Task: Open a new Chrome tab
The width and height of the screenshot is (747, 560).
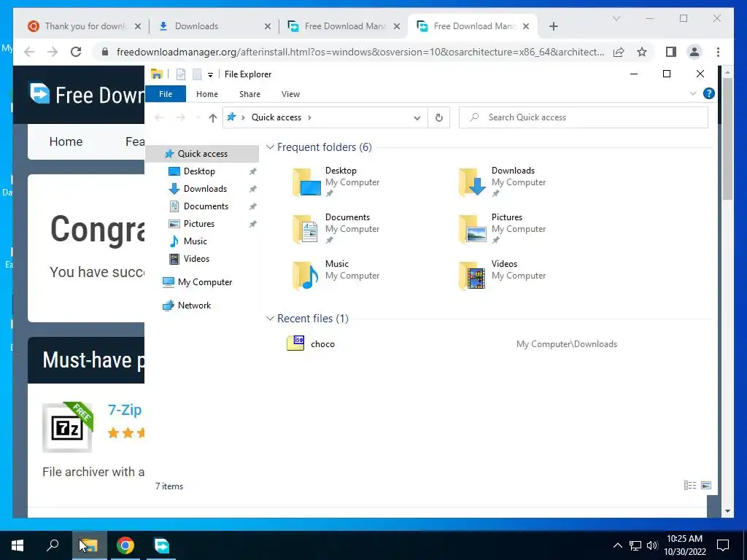Action: pos(553,27)
